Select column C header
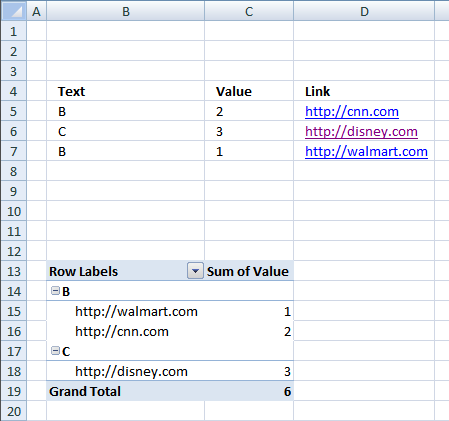 pyautogui.click(x=249, y=11)
